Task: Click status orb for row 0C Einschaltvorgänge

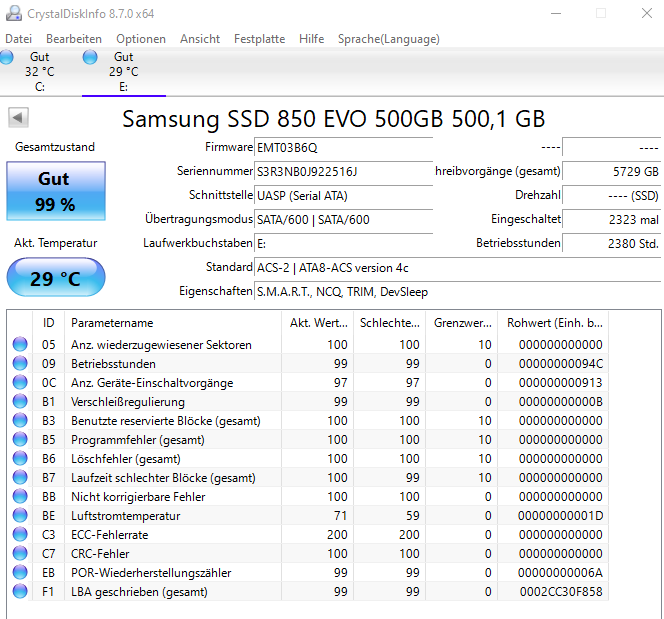Action: pyautogui.click(x=20, y=382)
